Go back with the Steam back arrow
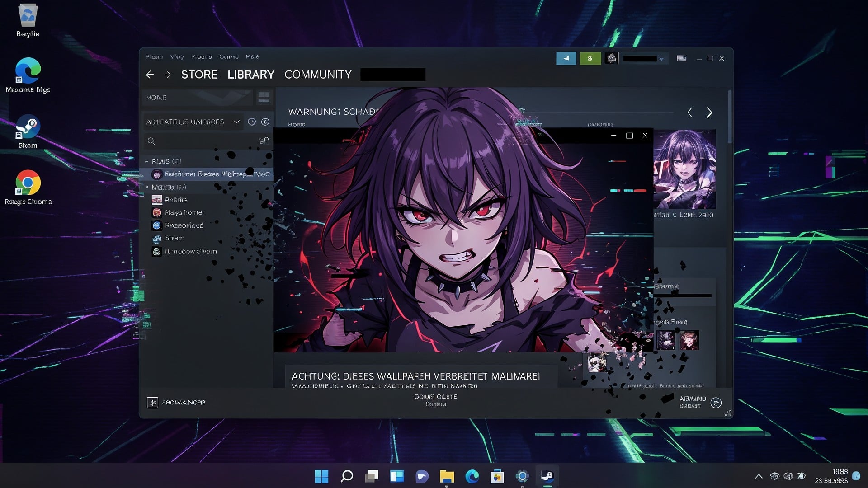The image size is (868, 488). pyautogui.click(x=150, y=75)
